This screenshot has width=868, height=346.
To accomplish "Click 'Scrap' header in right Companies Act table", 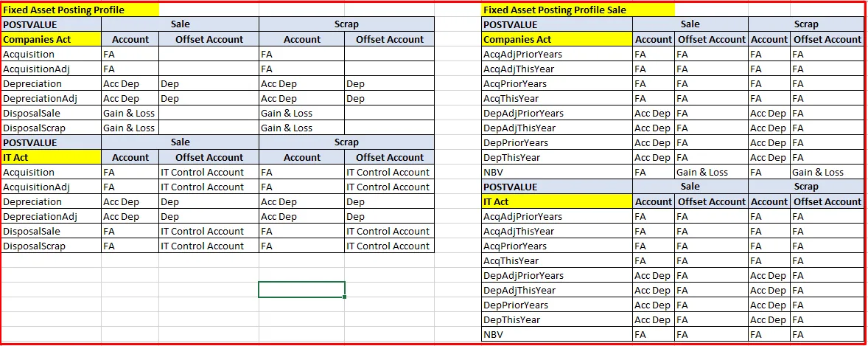I will (x=806, y=24).
